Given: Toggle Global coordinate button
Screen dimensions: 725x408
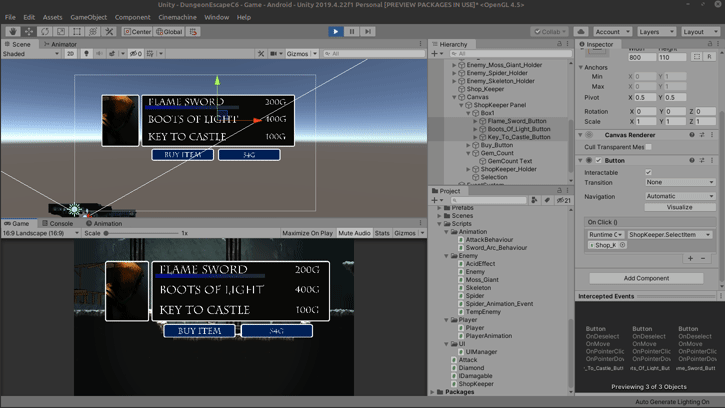Looking at the screenshot, I should [169, 31].
